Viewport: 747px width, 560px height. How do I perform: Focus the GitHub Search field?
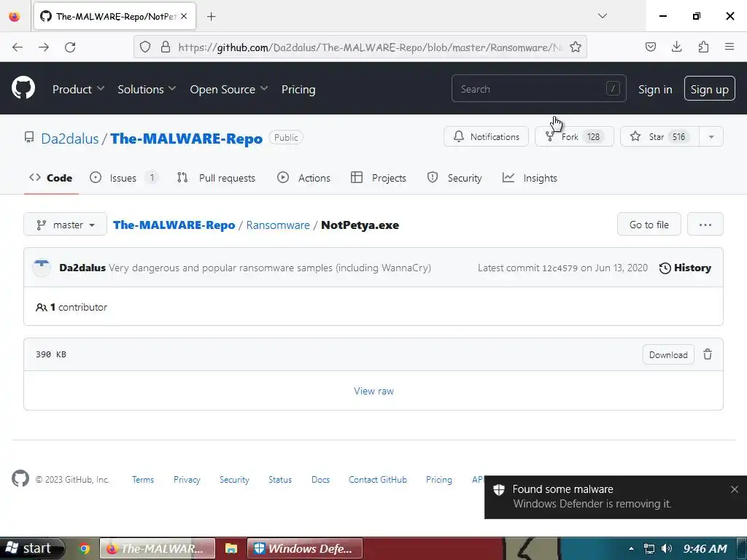(539, 88)
